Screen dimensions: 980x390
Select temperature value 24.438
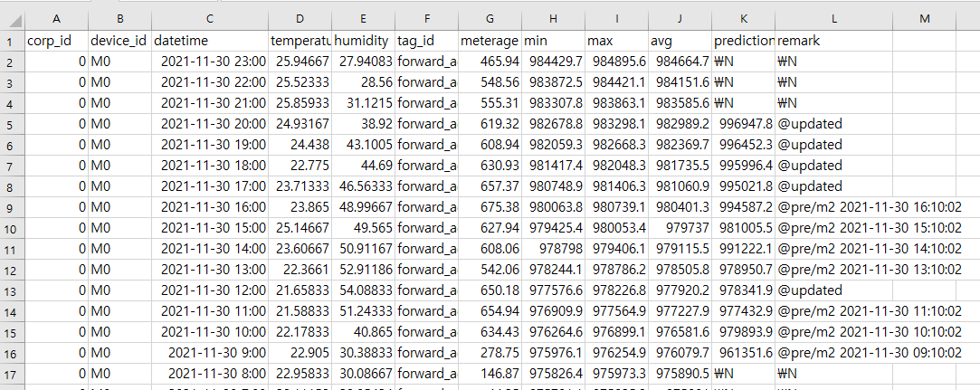click(300, 145)
